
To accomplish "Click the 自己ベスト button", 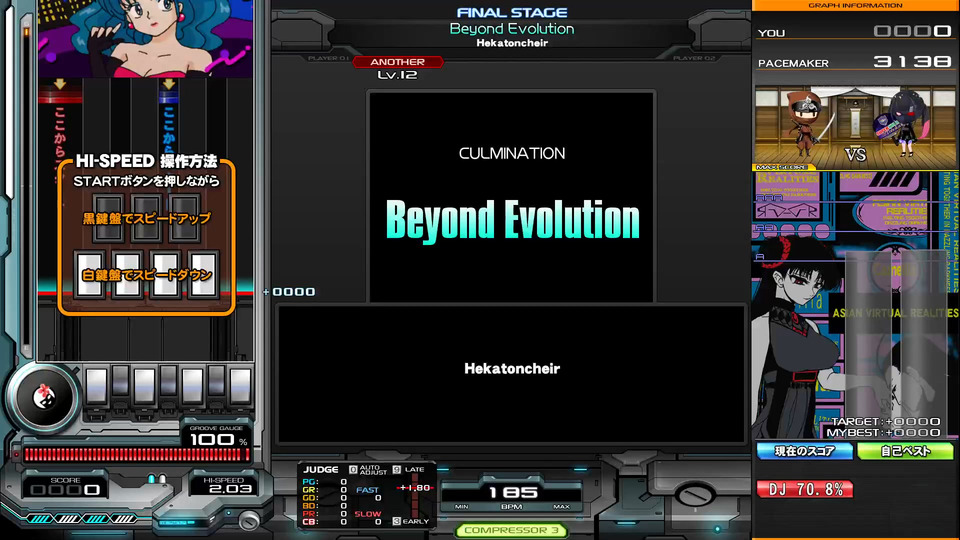I will point(906,451).
